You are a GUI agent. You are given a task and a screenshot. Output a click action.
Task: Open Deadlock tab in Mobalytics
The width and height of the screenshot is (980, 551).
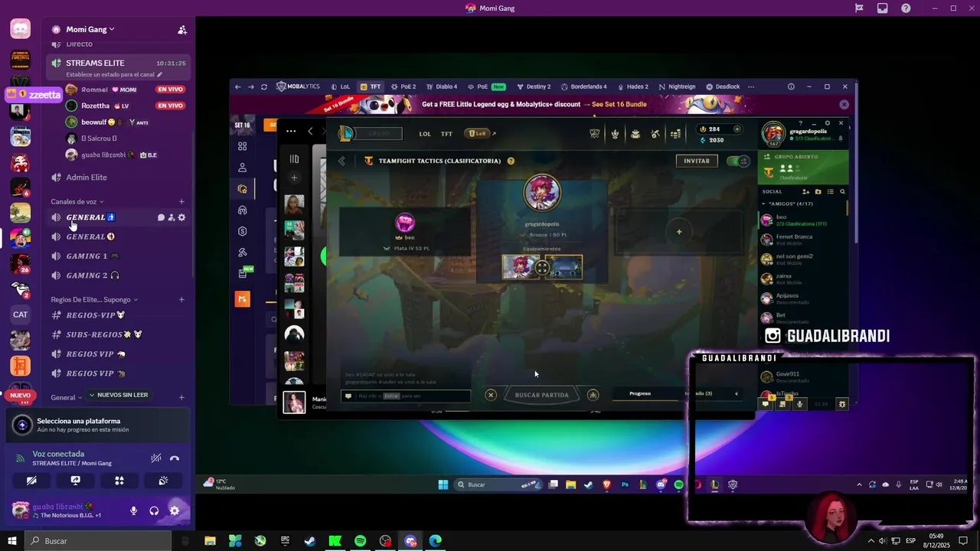click(723, 86)
